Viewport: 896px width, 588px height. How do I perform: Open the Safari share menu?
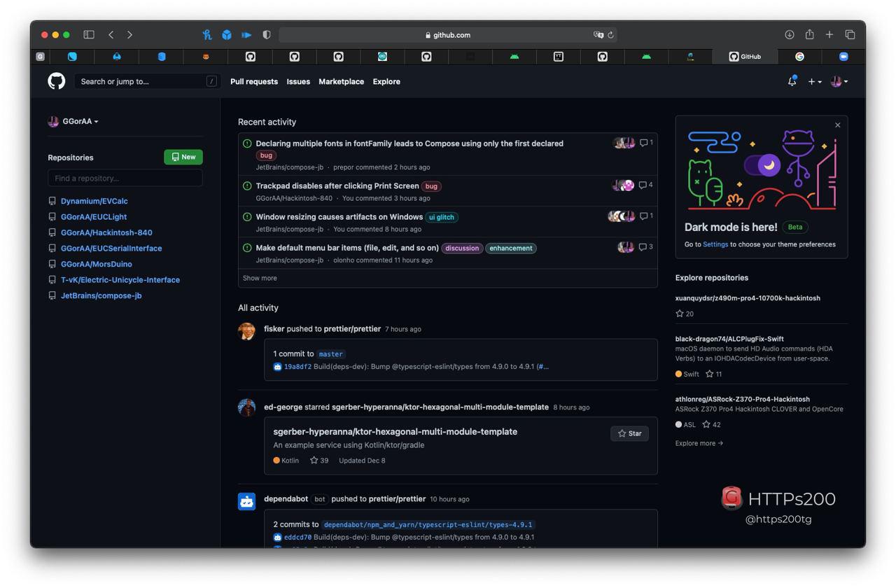coord(809,34)
